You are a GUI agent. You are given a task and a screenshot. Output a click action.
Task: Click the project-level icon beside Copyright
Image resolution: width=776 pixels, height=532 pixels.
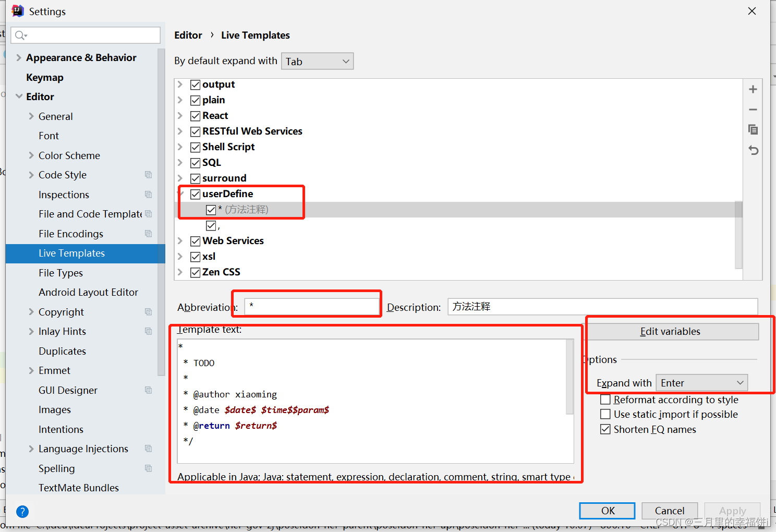(149, 312)
